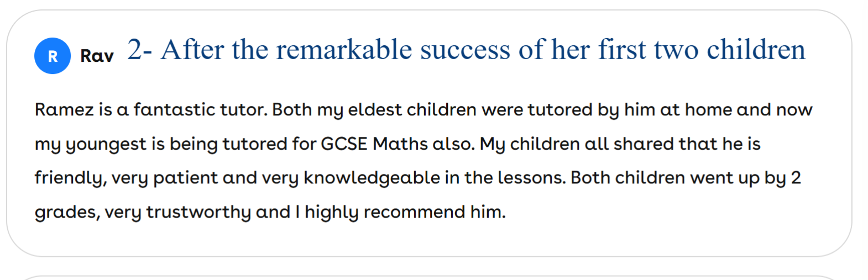Click the number 2- starting the heading
The width and height of the screenshot is (868, 280).
[139, 50]
